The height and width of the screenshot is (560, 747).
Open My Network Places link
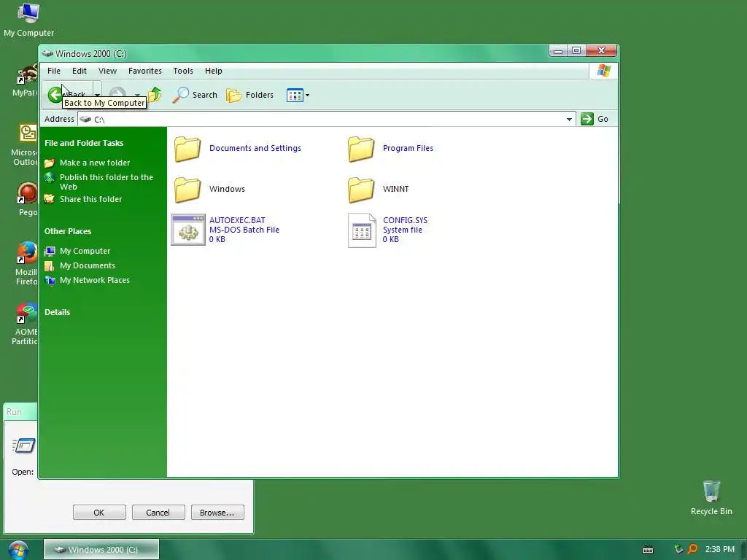click(94, 280)
